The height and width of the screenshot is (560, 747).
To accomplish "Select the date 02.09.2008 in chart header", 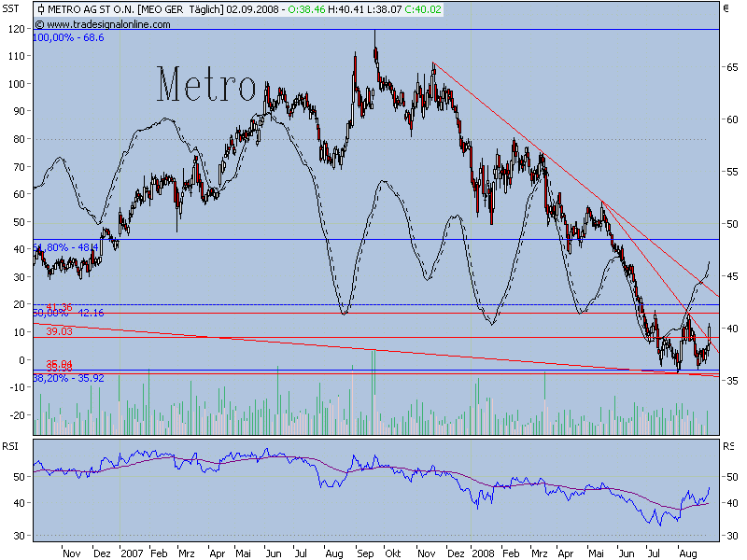I will coord(254,9).
